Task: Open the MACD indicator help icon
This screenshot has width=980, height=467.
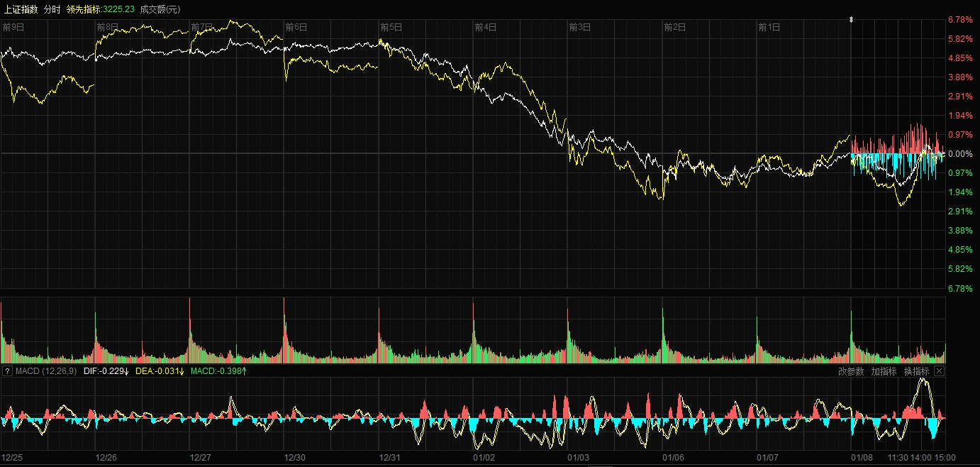Action: (x=8, y=371)
